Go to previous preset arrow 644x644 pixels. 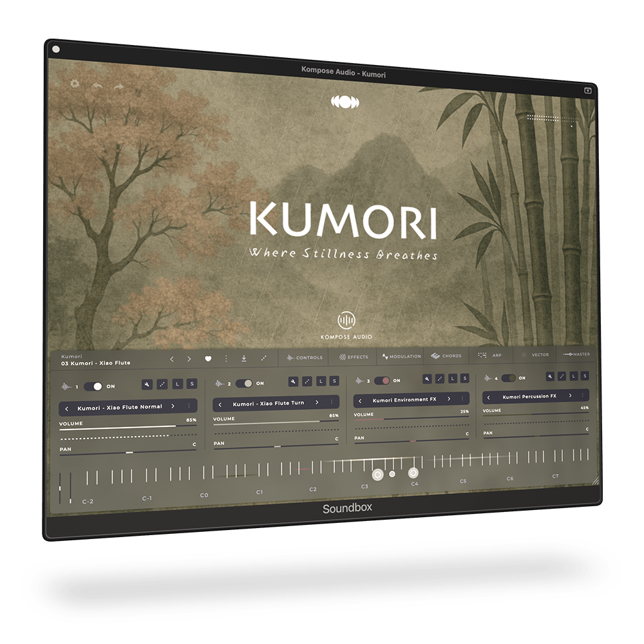(x=172, y=359)
